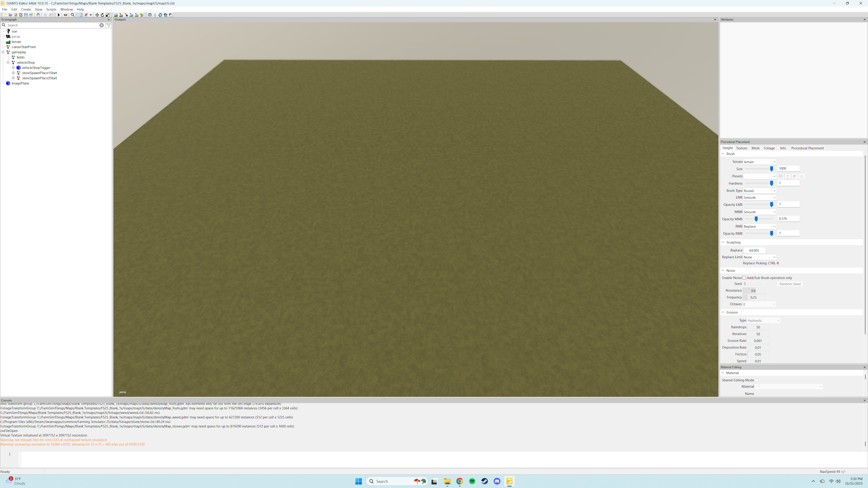Click the Undo icon
The width and height of the screenshot is (868, 488).
click(x=45, y=15)
